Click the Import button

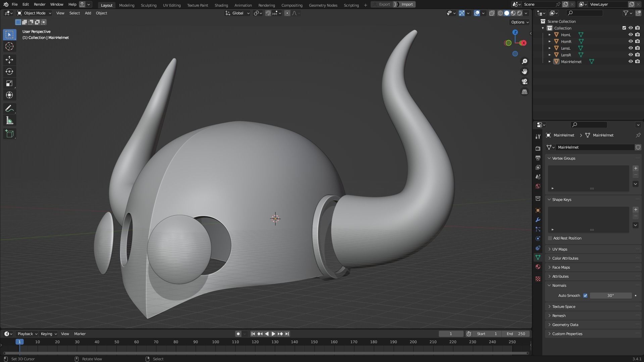pos(405,4)
